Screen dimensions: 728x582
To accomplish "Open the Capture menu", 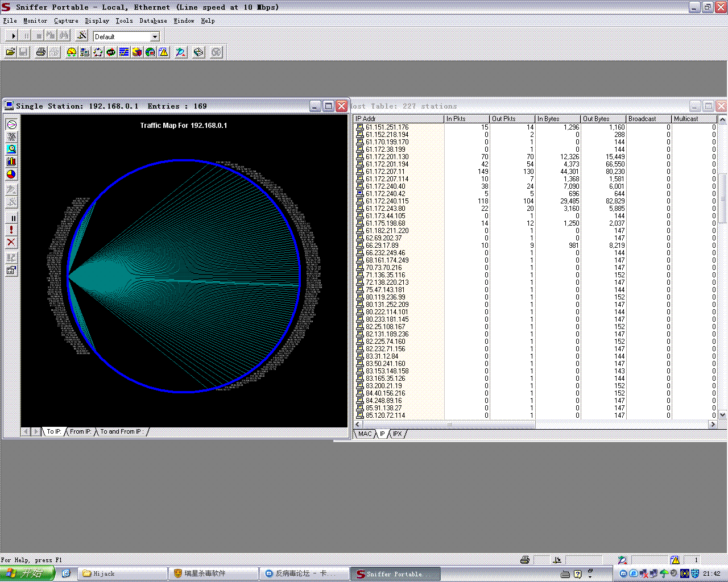I will [66, 20].
